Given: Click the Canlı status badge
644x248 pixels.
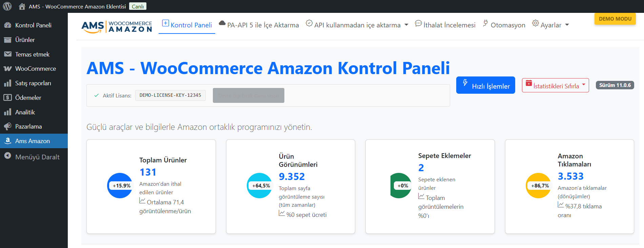Looking at the screenshot, I should click(138, 6).
